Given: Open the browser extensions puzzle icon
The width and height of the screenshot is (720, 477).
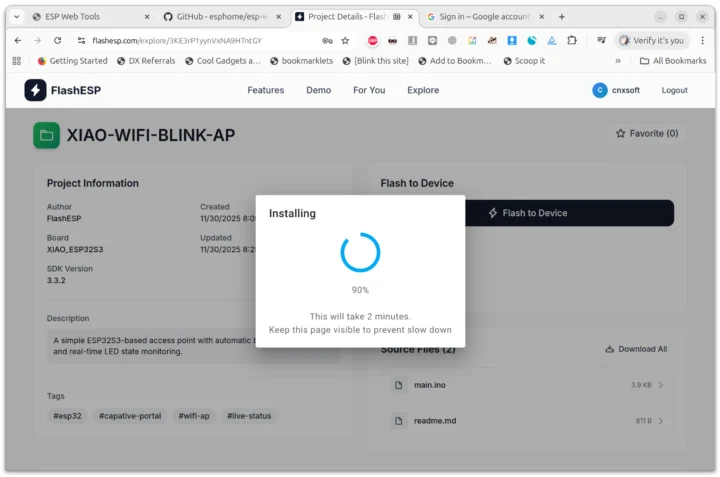Looking at the screenshot, I should pos(571,40).
